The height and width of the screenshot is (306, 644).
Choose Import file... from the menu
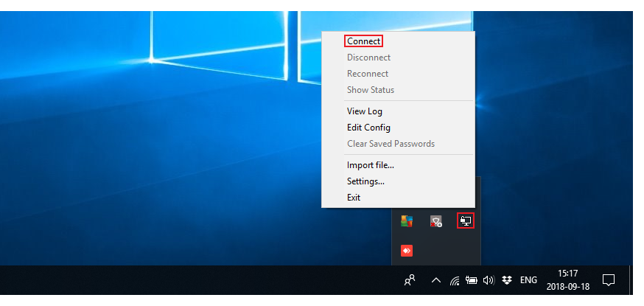[x=370, y=165]
